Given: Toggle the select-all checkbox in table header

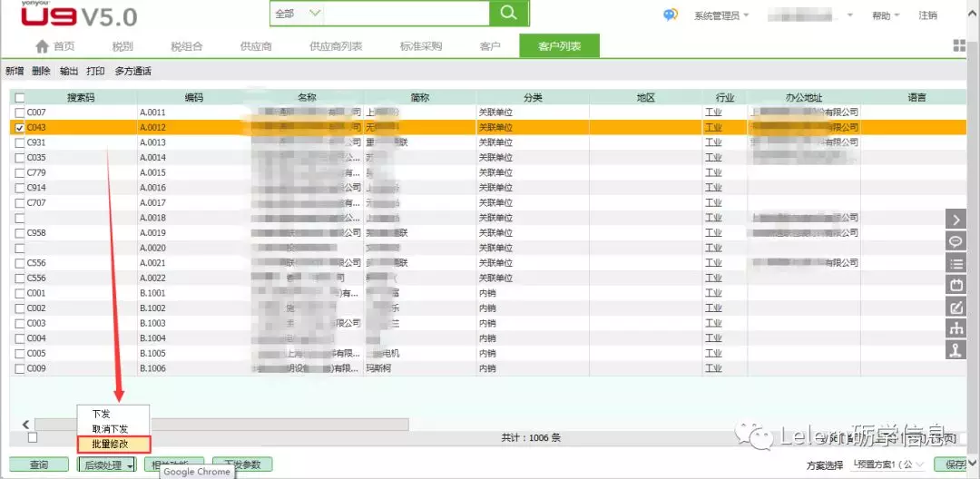Looking at the screenshot, I should click(x=20, y=98).
